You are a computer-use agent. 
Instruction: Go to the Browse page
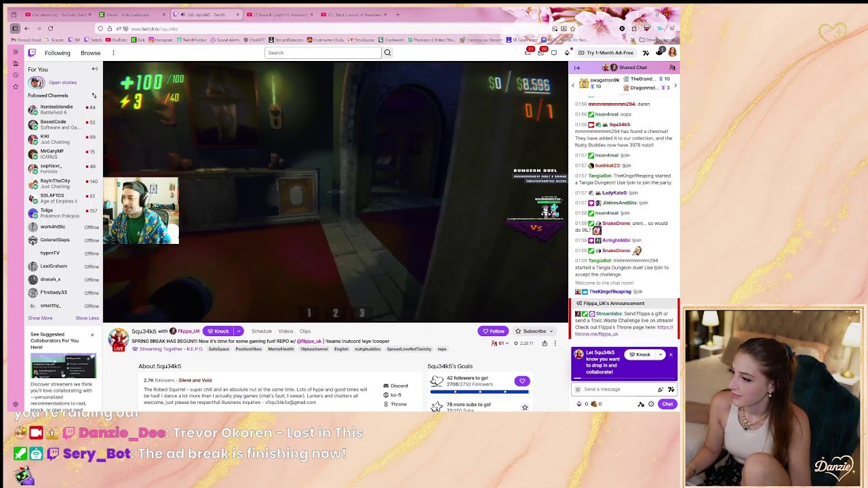click(90, 53)
